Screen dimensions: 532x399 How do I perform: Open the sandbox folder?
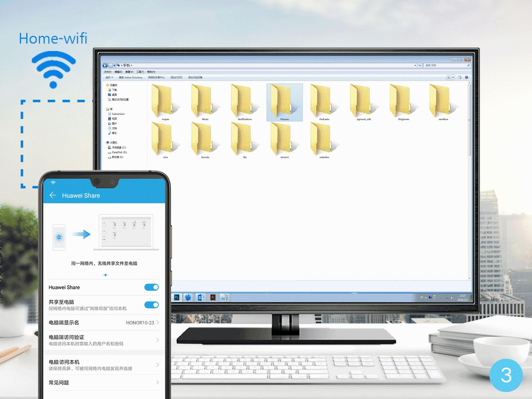point(443,102)
